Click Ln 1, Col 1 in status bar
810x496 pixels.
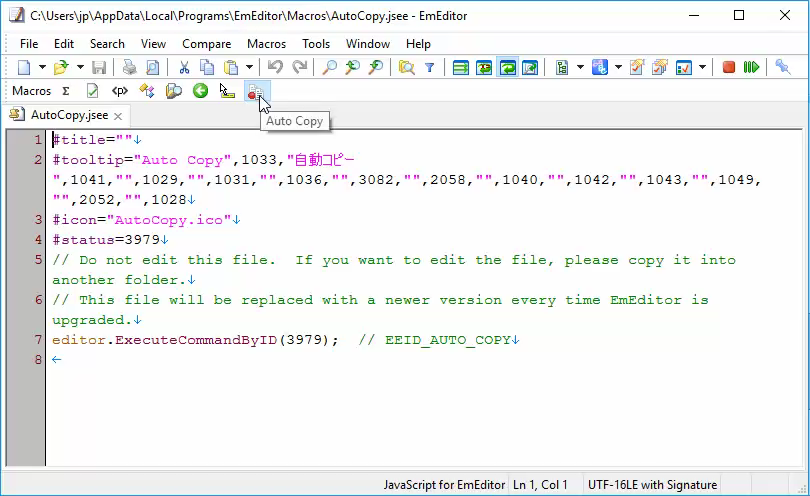point(540,485)
